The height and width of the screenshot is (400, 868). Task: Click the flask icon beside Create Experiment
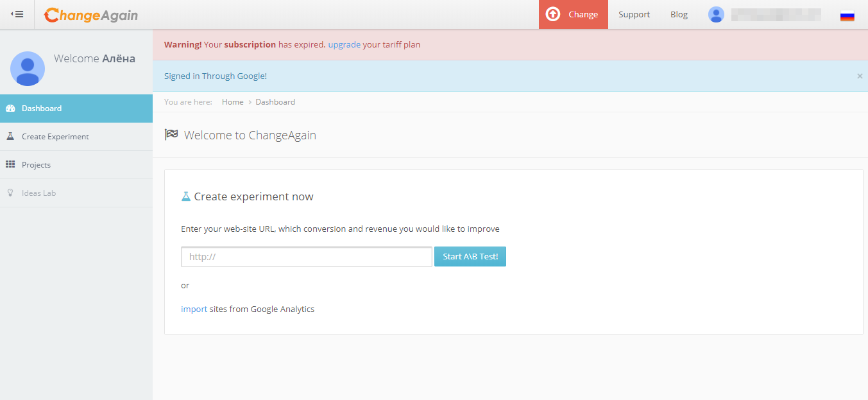point(10,136)
